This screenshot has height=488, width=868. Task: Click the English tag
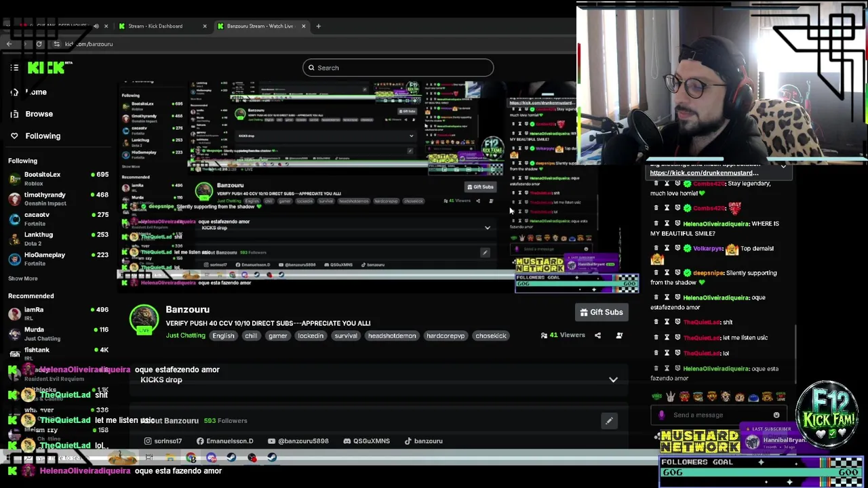point(223,335)
